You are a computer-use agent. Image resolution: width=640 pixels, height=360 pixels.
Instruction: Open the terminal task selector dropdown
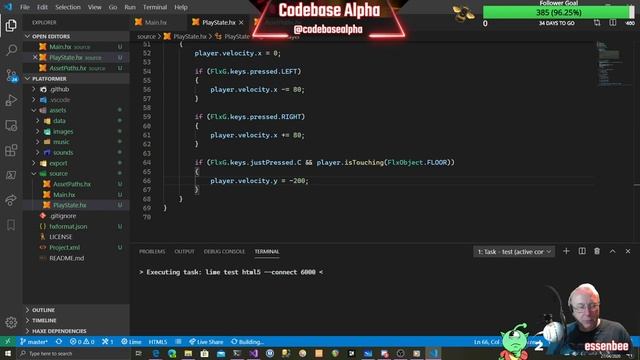(514, 251)
